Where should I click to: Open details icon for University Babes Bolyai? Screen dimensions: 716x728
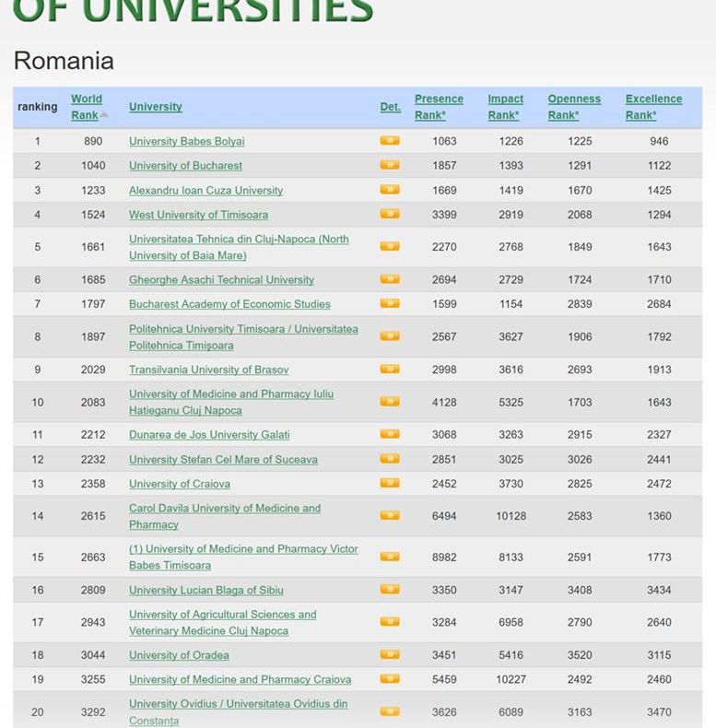[x=390, y=140]
